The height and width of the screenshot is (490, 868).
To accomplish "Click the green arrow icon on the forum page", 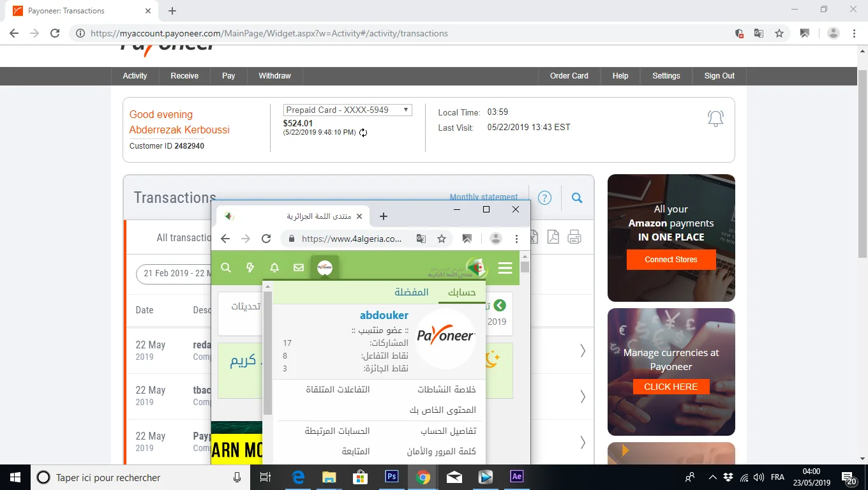I will [x=500, y=306].
